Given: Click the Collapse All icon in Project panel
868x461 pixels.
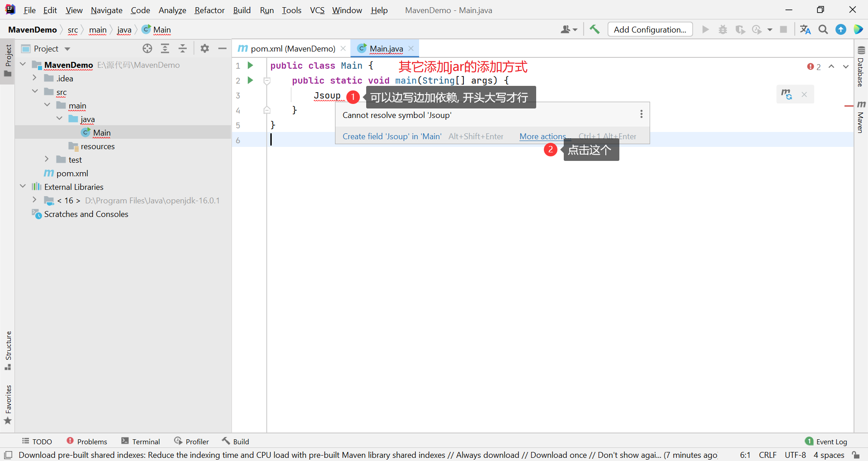Looking at the screenshot, I should click(183, 48).
